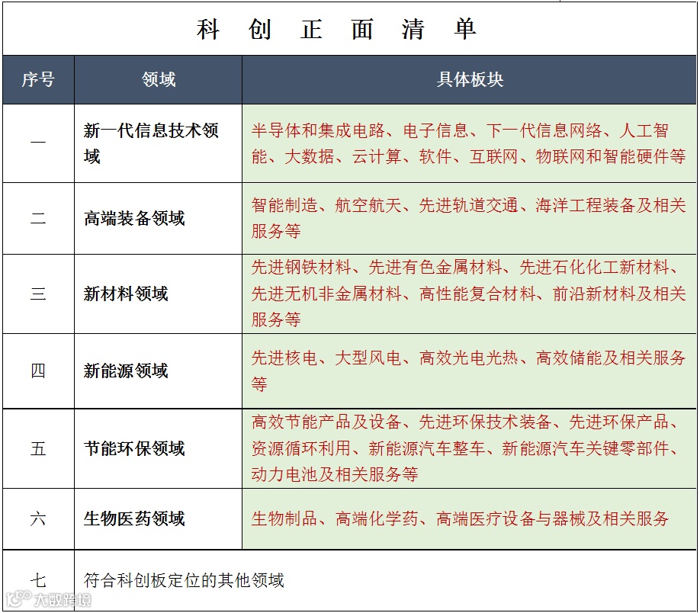Select the 领域 column header

(158, 80)
